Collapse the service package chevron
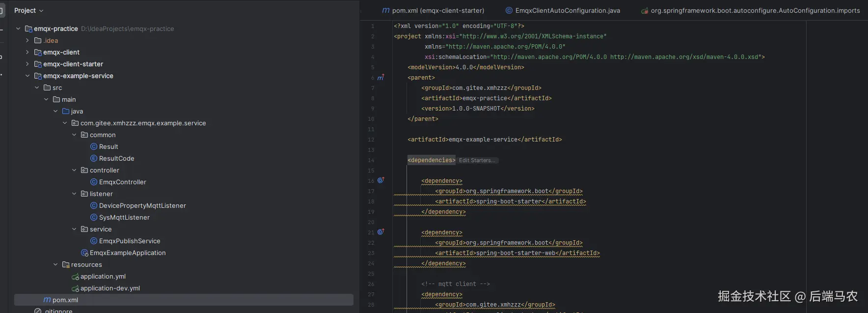868x313 pixels. click(74, 229)
